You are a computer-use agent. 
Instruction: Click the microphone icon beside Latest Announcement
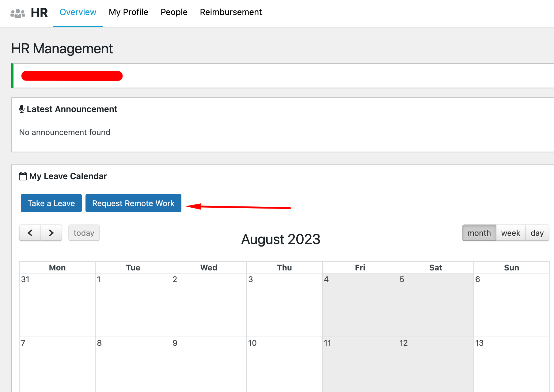pos(22,109)
